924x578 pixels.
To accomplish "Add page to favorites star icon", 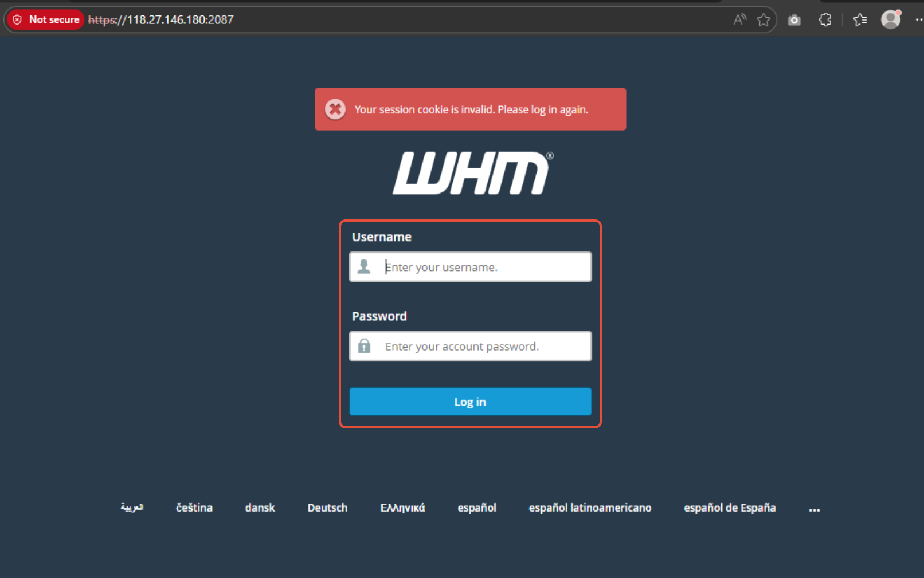I will point(764,19).
